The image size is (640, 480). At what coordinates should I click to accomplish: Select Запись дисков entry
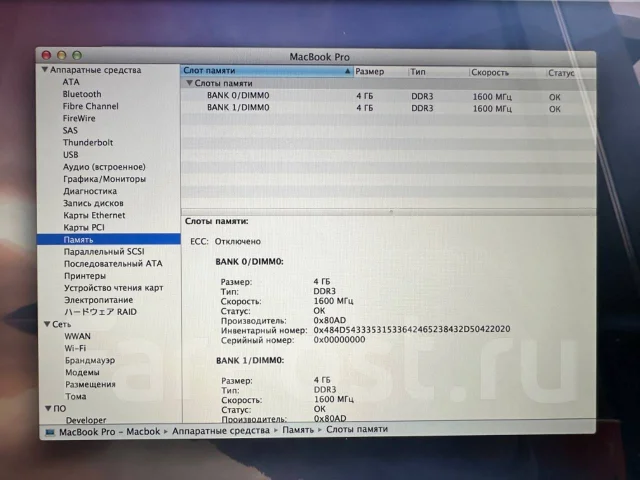click(93, 203)
